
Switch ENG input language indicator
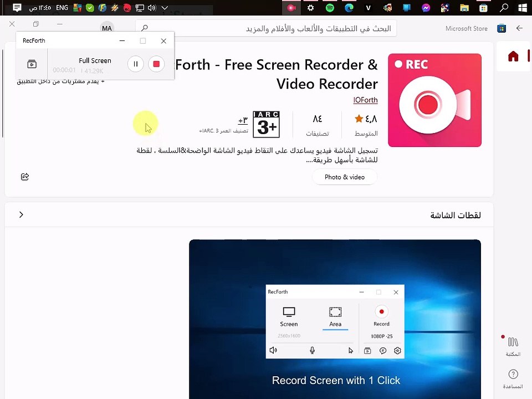pyautogui.click(x=62, y=7)
